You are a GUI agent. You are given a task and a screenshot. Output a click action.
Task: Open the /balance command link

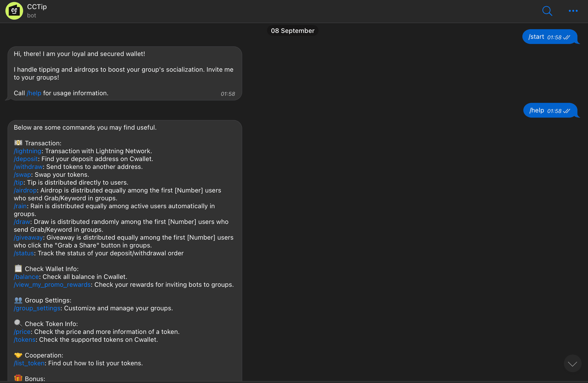click(27, 277)
